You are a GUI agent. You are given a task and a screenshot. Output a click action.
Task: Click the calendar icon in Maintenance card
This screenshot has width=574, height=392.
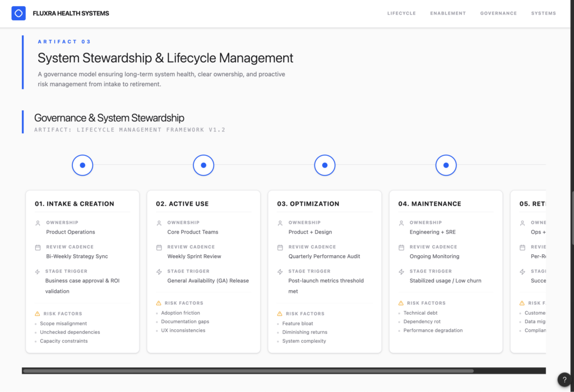[x=401, y=248]
